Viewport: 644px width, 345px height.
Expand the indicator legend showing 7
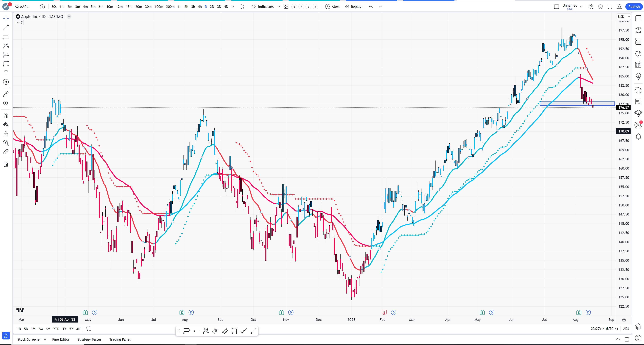tap(20, 23)
